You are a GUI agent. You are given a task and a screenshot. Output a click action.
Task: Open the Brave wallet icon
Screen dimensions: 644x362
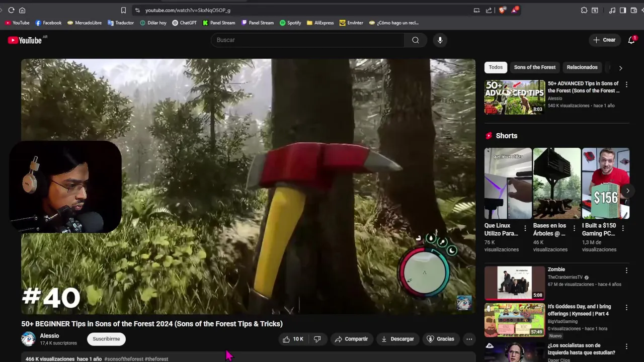(633, 10)
